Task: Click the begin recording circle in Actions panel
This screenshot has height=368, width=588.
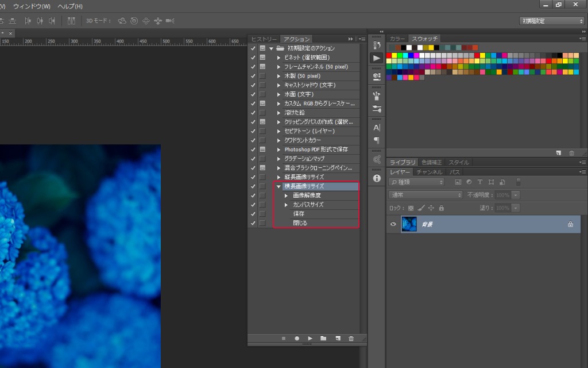Action: tap(297, 338)
